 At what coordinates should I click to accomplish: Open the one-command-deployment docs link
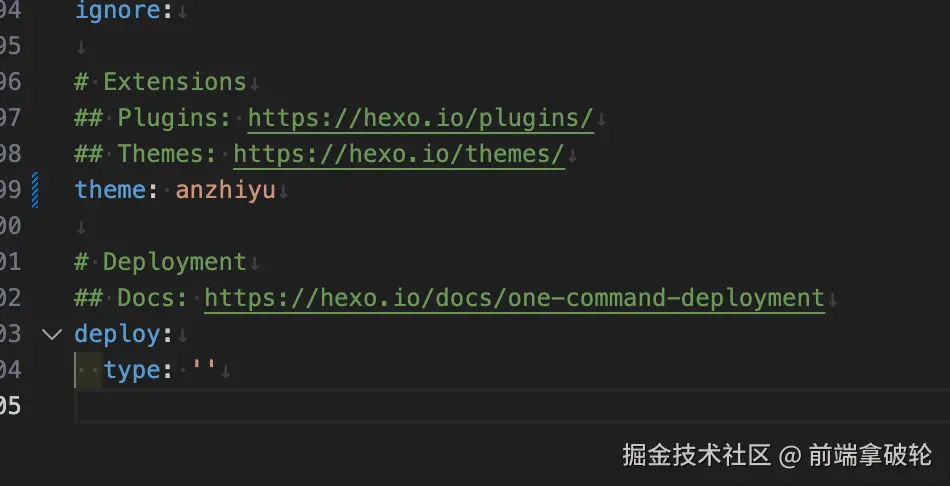pyautogui.click(x=514, y=298)
